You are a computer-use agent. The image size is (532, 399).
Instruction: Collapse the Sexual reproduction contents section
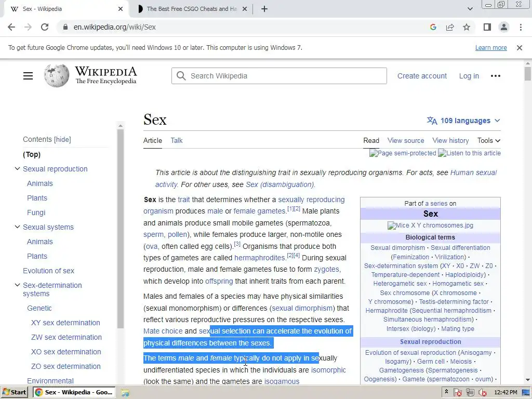pyautogui.click(x=17, y=169)
